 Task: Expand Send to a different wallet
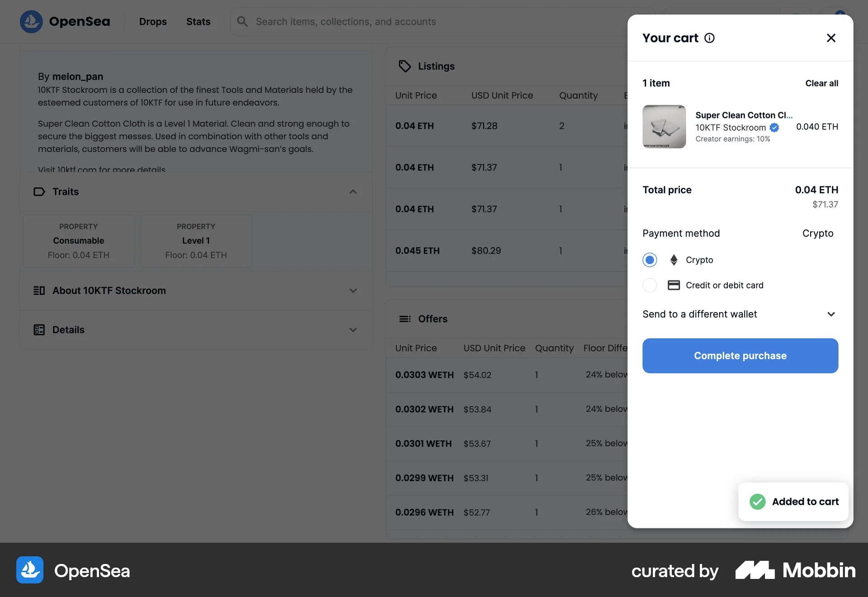831,314
